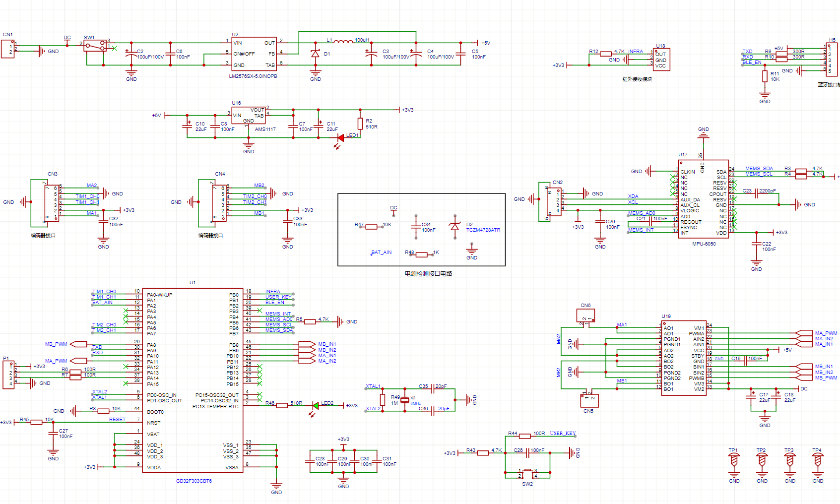This screenshot has width=840, height=504.
Task: Select the AMS1117 part name text
Action: point(265,129)
